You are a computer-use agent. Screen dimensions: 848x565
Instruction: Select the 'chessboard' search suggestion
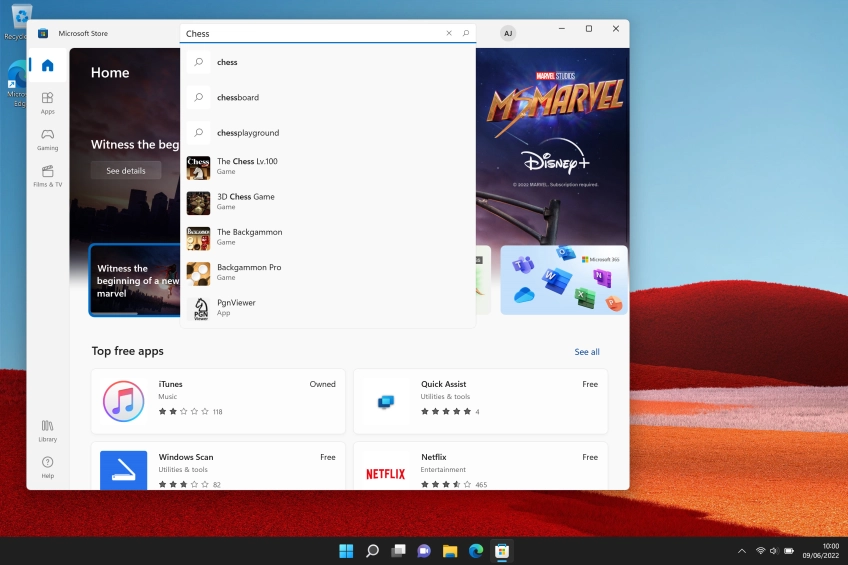(x=328, y=97)
